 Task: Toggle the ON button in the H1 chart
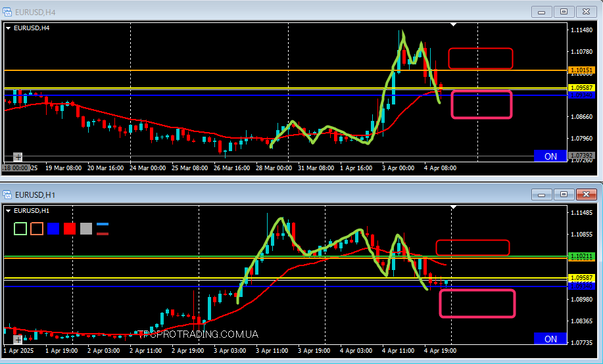(550, 339)
